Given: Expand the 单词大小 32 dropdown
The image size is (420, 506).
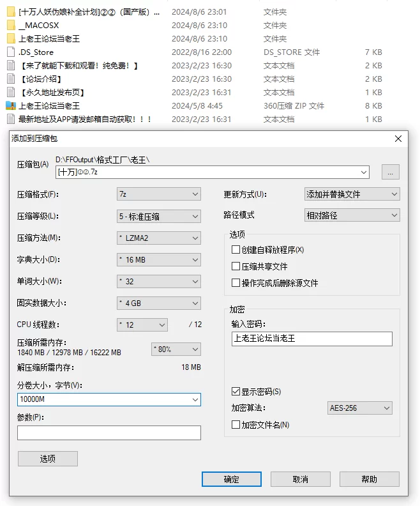Looking at the screenshot, I should [158, 281].
